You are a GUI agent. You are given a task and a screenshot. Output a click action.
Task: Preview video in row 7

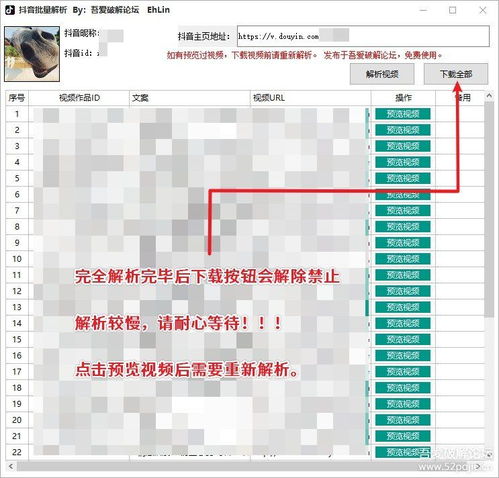(x=403, y=211)
